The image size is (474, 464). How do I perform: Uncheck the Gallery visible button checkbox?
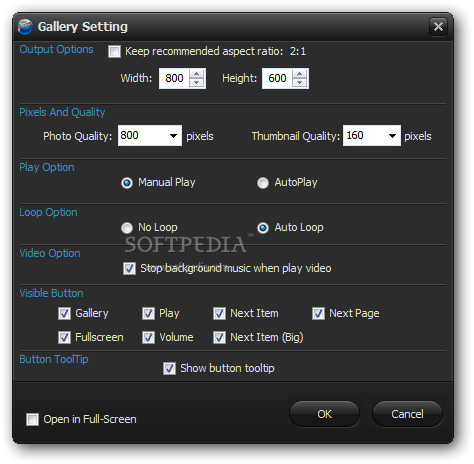[64, 313]
